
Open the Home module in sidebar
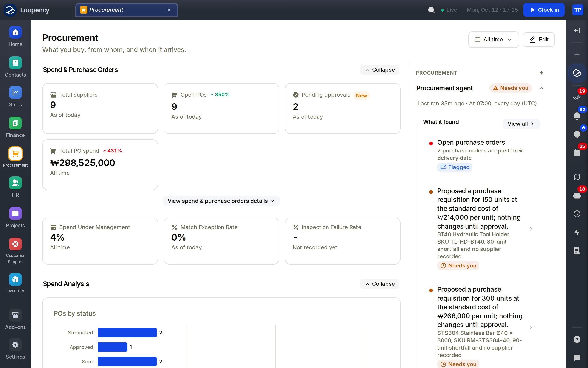(x=15, y=37)
